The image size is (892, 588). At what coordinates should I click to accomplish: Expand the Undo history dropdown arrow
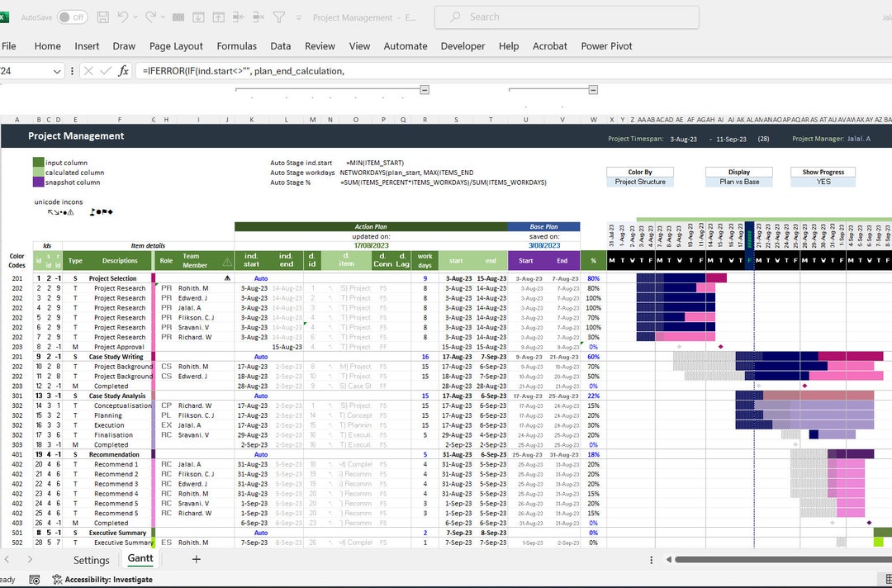[x=135, y=17]
